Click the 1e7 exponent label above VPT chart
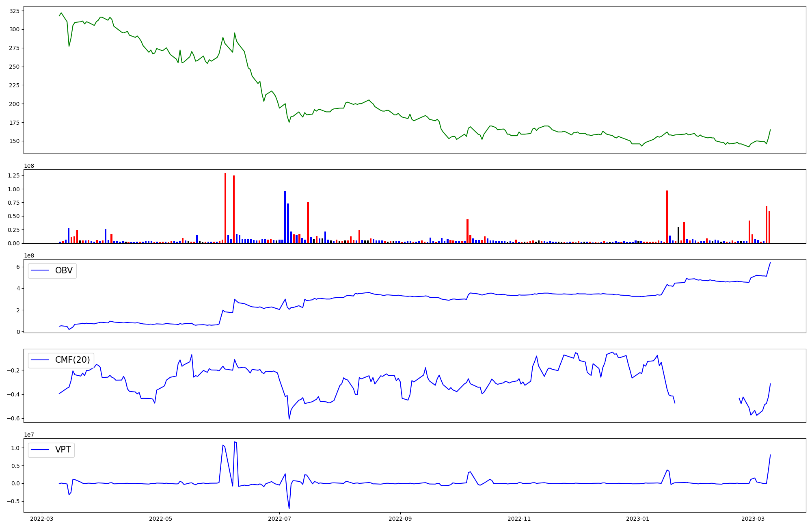 click(x=29, y=435)
